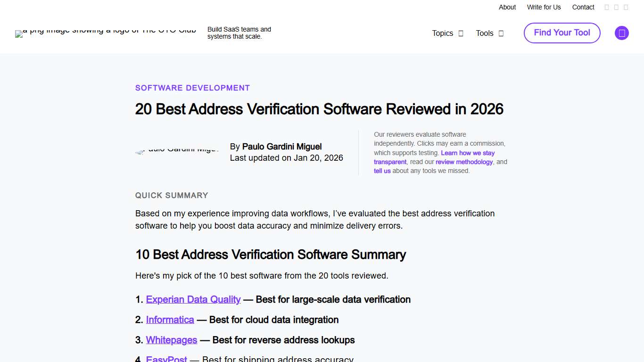This screenshot has width=644, height=362.
Task: Open search using the purple circle icon
Action: [x=621, y=33]
